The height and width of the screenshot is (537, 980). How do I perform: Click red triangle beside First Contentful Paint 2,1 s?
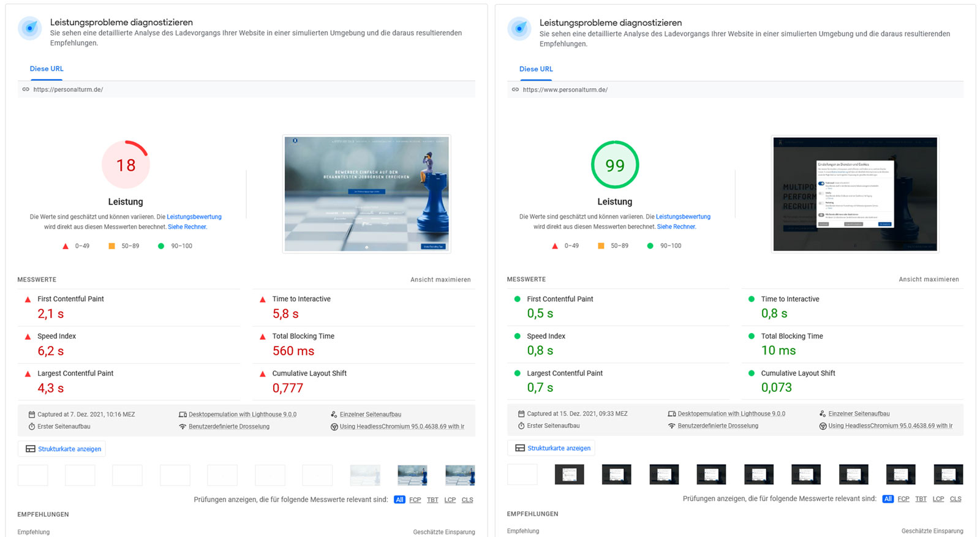(28, 299)
